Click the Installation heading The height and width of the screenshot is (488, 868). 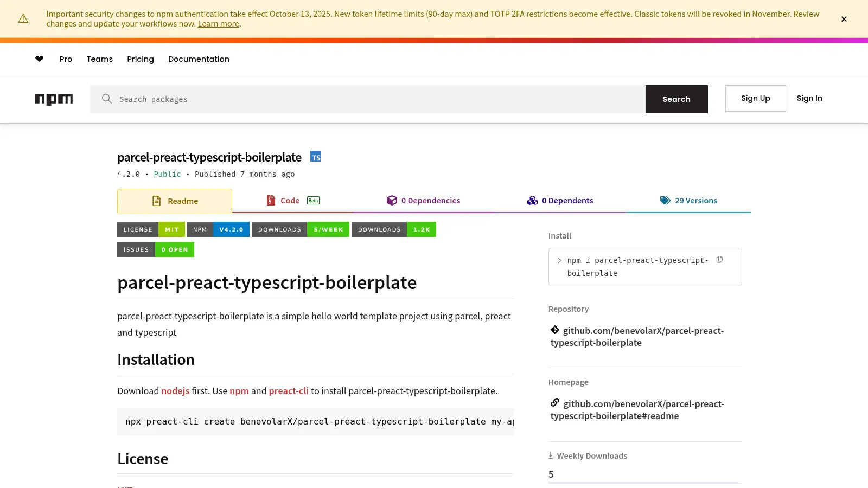coord(156,359)
